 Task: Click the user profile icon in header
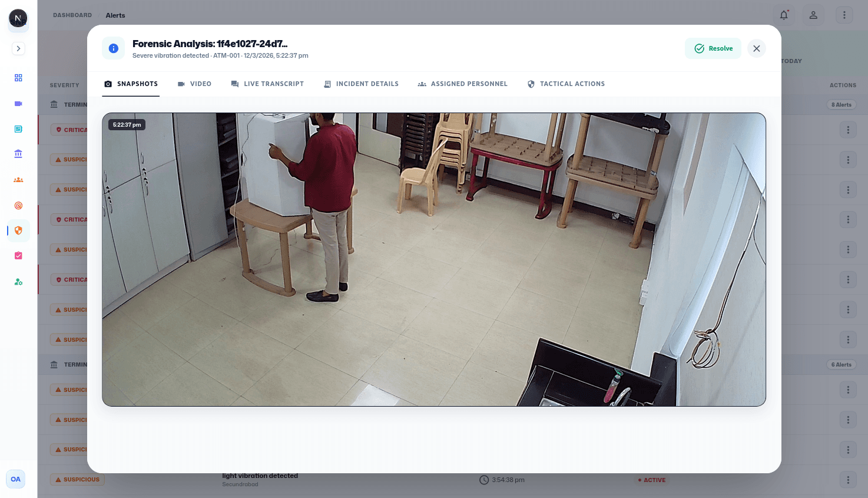(x=813, y=15)
